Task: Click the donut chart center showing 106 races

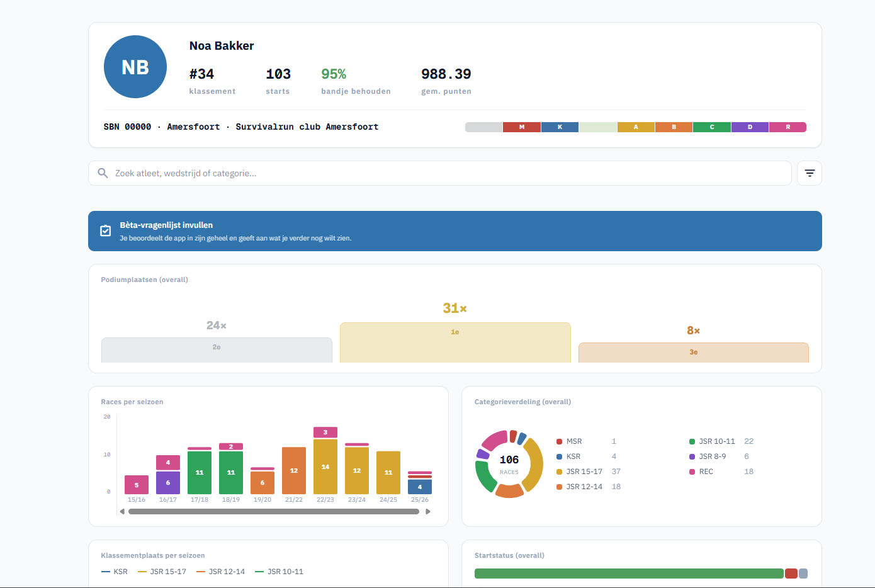Action: pos(509,464)
